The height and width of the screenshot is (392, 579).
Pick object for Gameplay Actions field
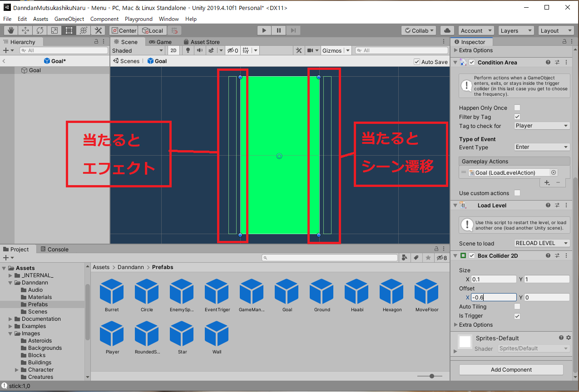[x=553, y=172]
